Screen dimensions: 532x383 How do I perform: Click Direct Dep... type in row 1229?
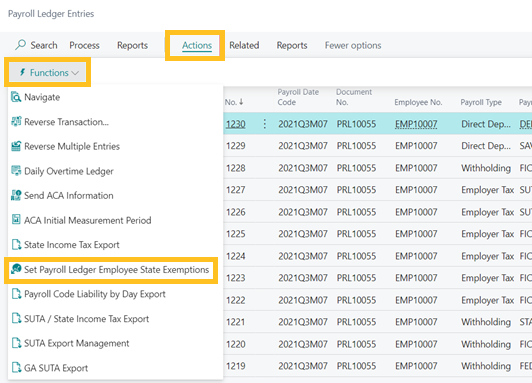(486, 146)
